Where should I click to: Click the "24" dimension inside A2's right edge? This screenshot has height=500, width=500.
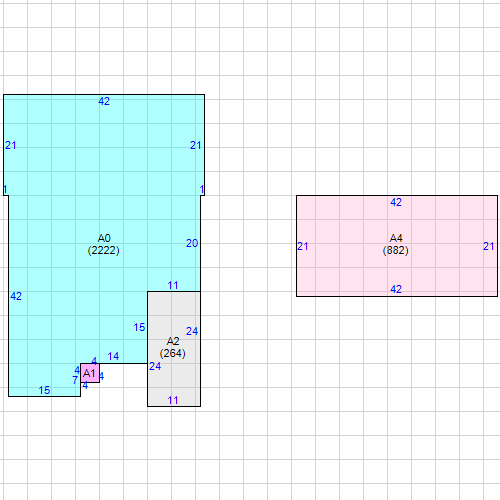click(192, 331)
